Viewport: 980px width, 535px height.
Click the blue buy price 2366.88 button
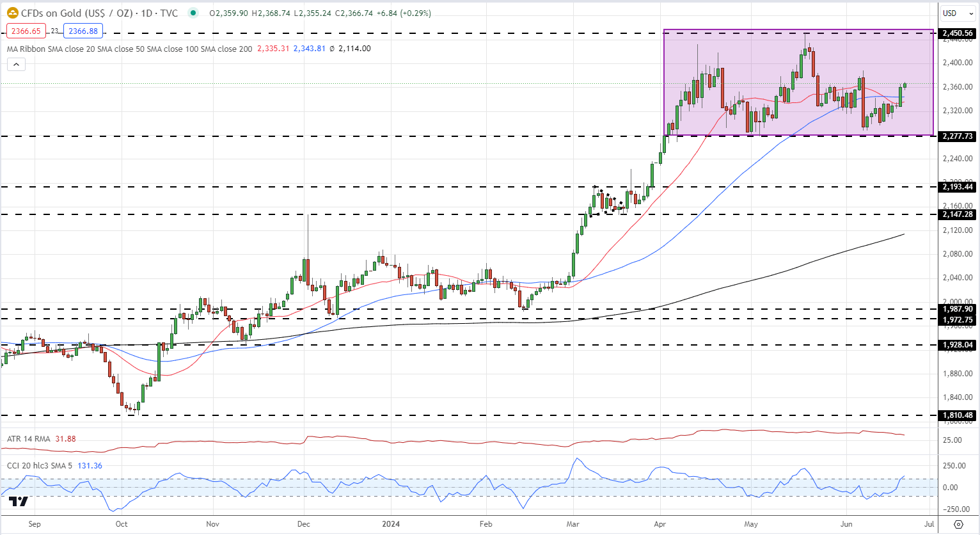83,31
